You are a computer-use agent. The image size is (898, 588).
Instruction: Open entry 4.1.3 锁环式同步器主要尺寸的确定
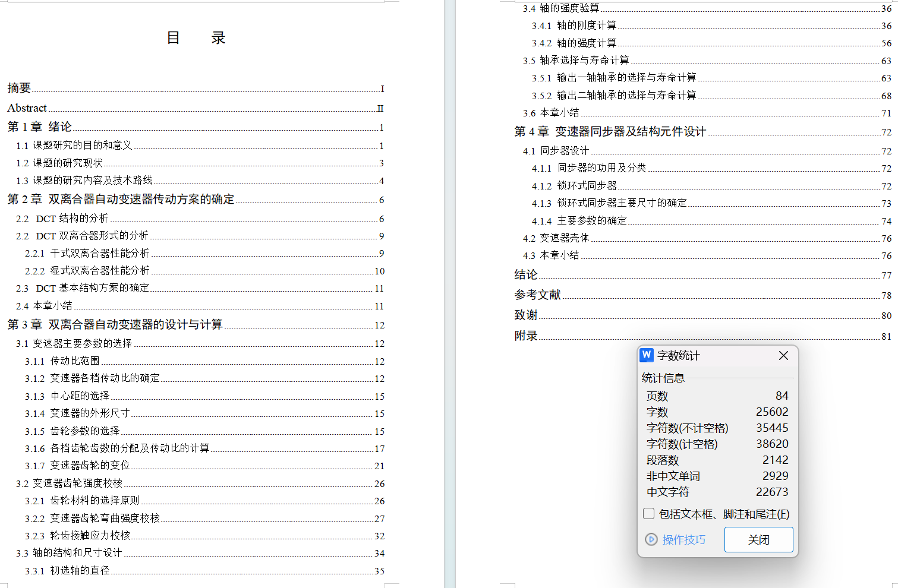[x=711, y=203]
